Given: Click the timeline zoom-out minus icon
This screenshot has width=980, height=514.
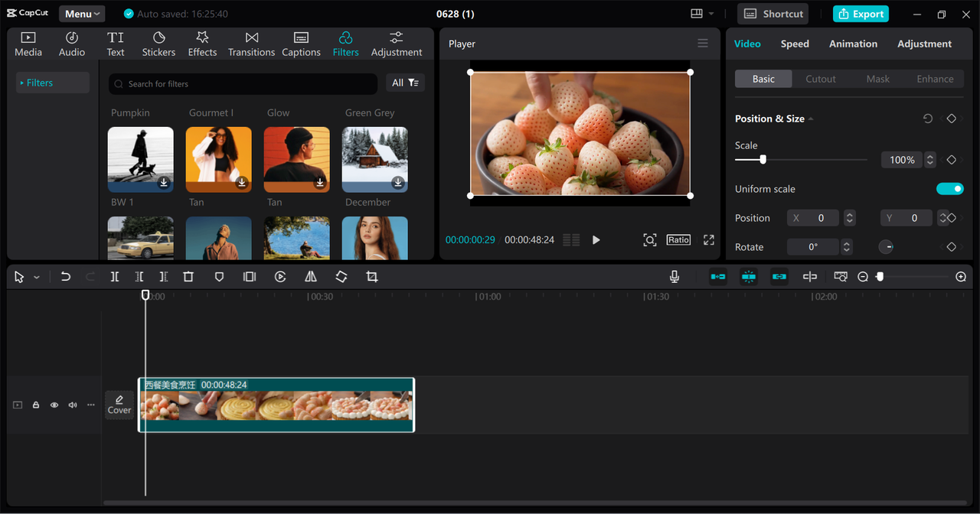Looking at the screenshot, I should [x=863, y=277].
